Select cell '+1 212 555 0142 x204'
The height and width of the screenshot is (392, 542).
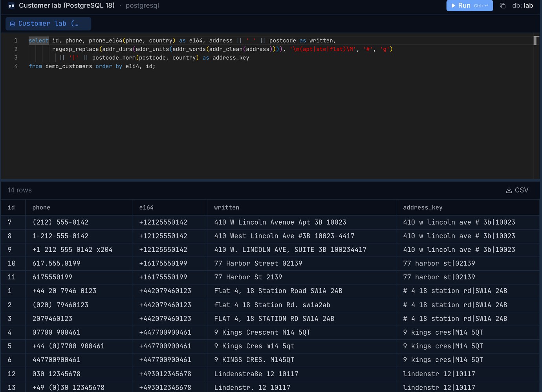coord(79,250)
